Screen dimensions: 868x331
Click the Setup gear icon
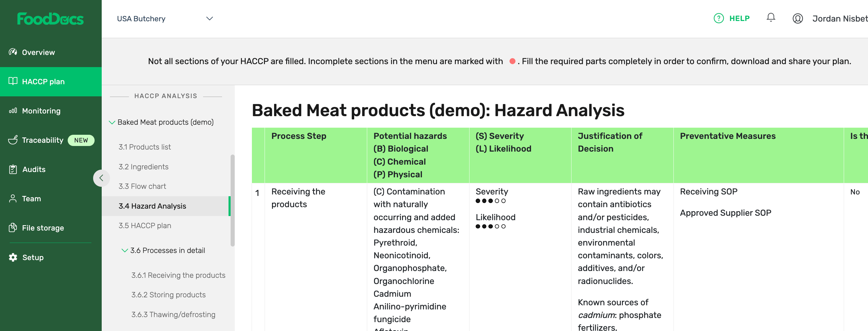(x=12, y=257)
